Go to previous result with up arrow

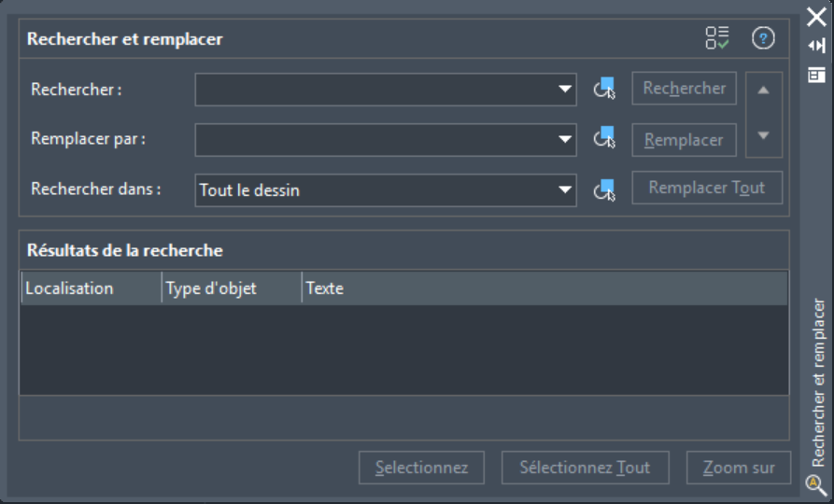(x=763, y=91)
